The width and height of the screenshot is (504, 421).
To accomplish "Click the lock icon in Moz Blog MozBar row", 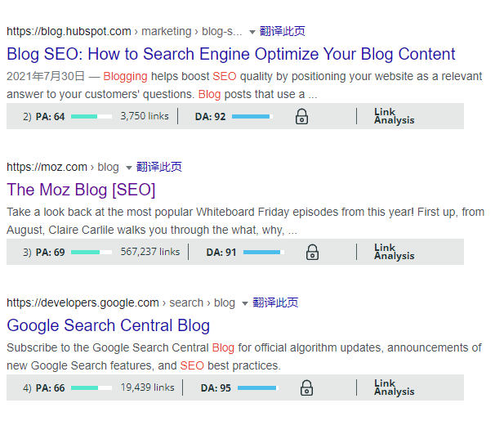I will coord(312,252).
